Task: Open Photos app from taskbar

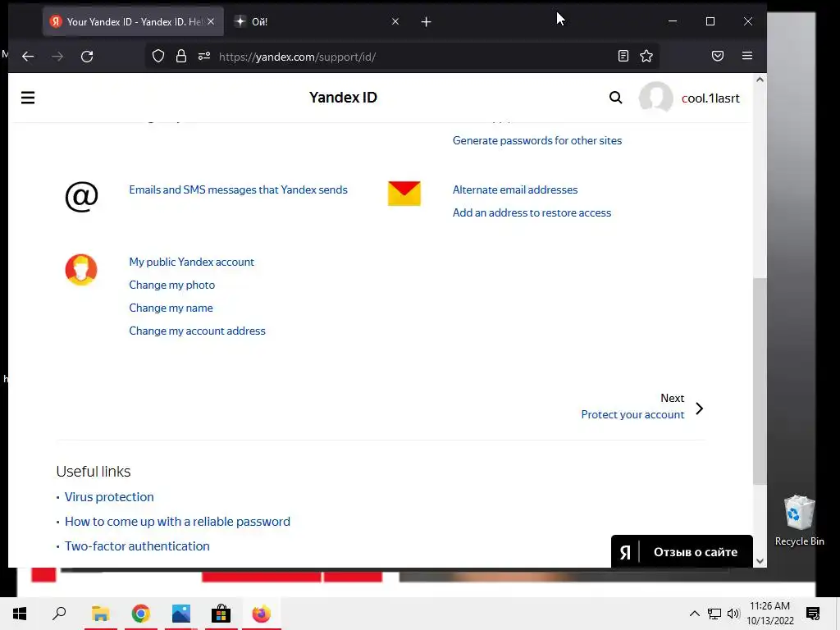Action: (x=181, y=614)
